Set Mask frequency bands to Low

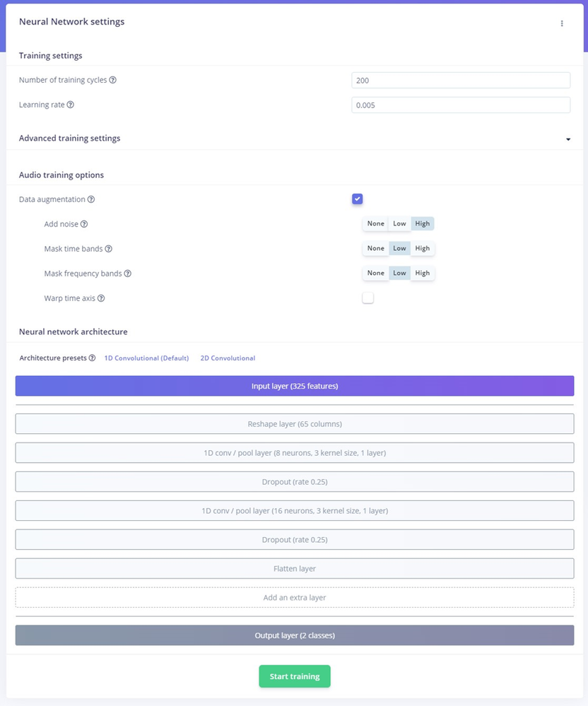[x=399, y=273]
